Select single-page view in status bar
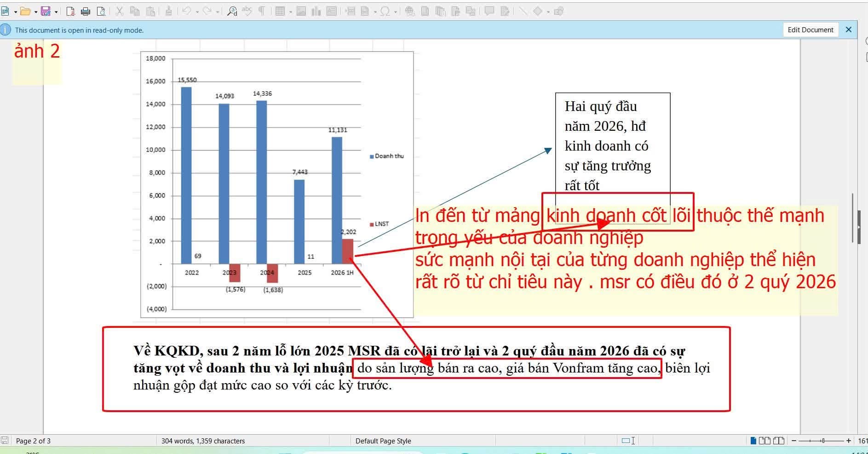Image resolution: width=868 pixels, height=454 pixels. (x=753, y=441)
